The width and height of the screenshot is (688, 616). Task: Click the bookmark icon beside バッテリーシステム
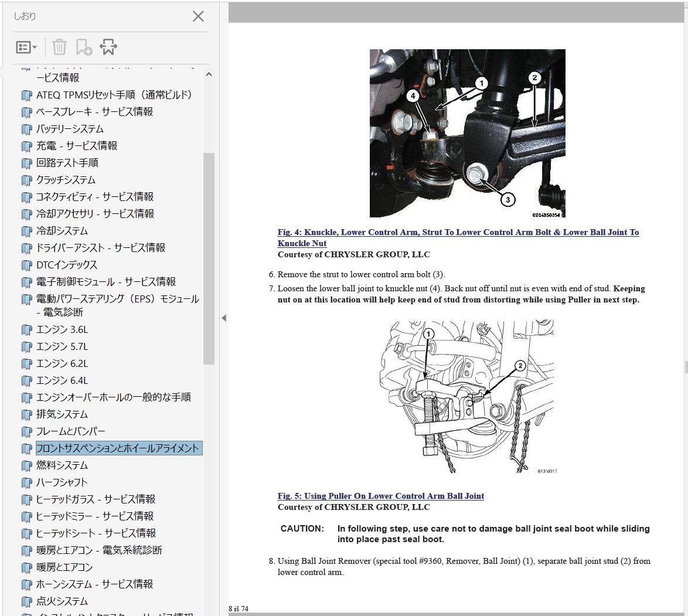pyautogui.click(x=26, y=129)
